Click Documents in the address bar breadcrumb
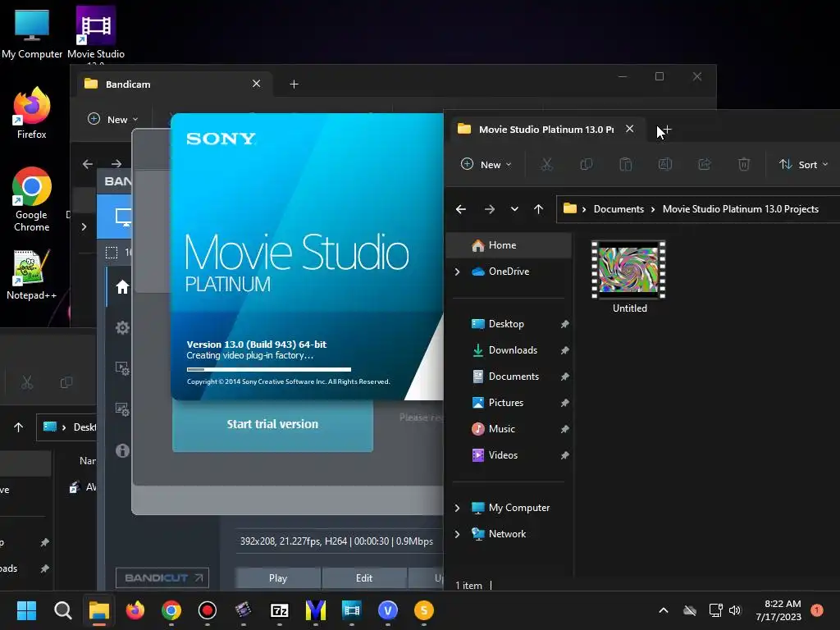 [619, 209]
